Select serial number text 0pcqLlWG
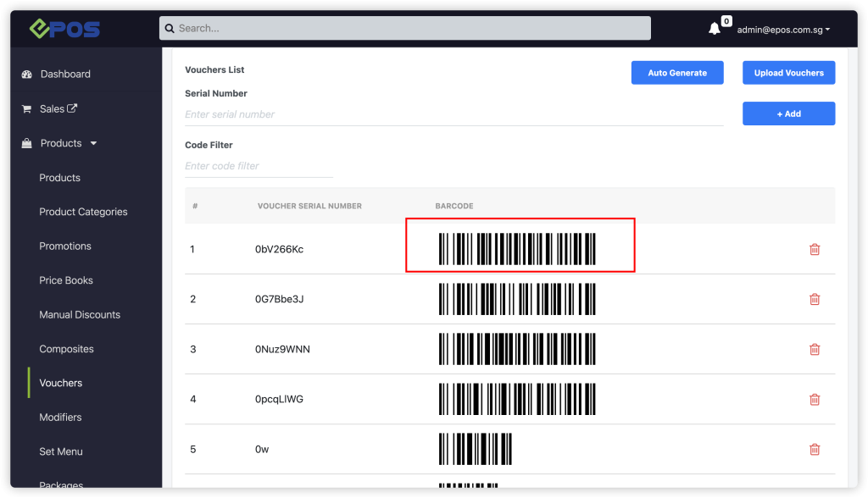 pyautogui.click(x=279, y=399)
